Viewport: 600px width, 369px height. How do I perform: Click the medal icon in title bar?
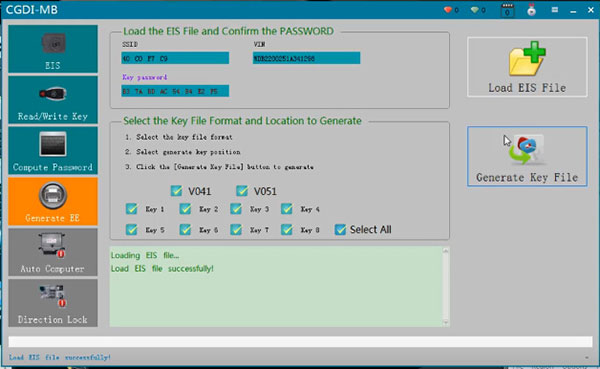[532, 10]
